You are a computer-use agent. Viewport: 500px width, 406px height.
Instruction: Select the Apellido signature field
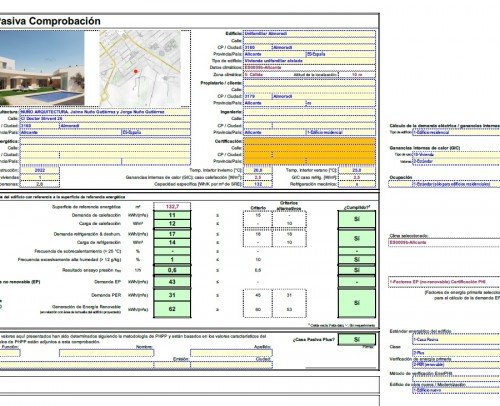click(231, 353)
